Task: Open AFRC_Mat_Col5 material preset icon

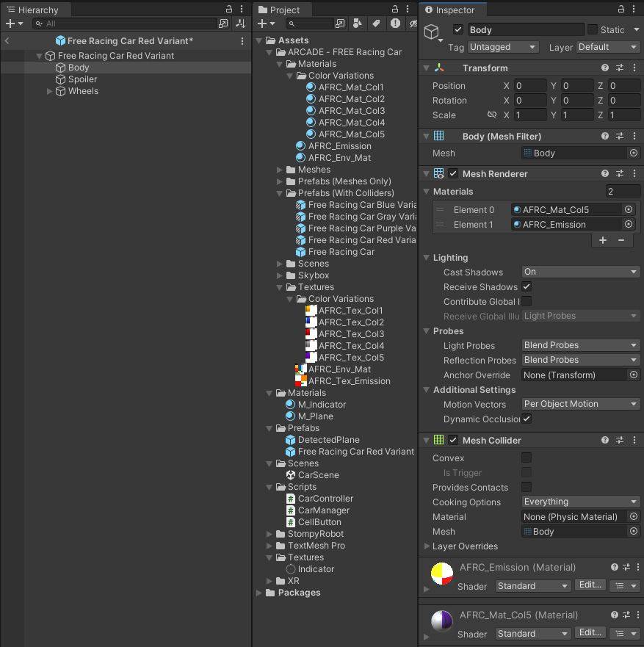Action: 626,615
